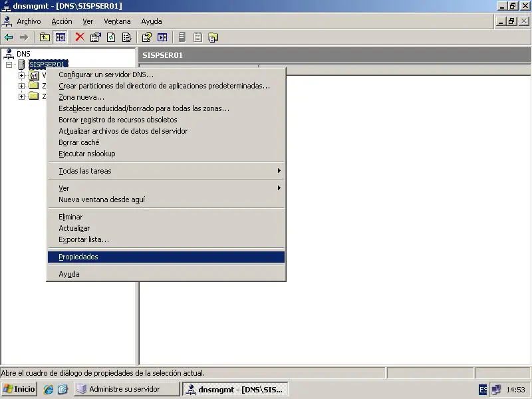Click the Inicio start button
The width and height of the screenshot is (532, 399).
click(19, 389)
